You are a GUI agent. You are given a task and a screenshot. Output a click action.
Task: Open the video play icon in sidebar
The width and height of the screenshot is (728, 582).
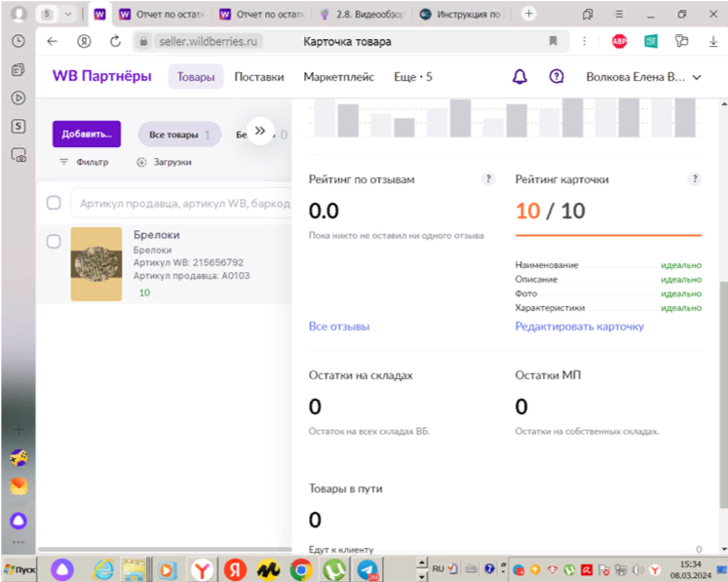(19, 98)
